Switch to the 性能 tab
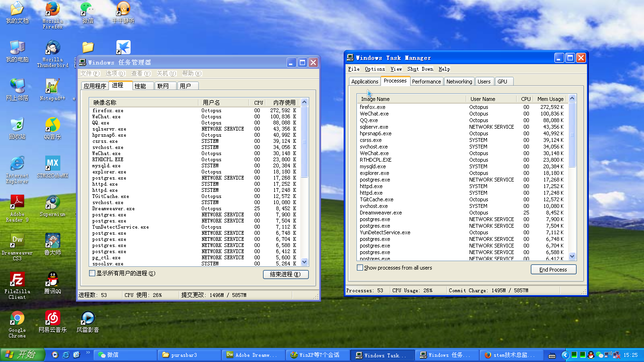 point(140,86)
